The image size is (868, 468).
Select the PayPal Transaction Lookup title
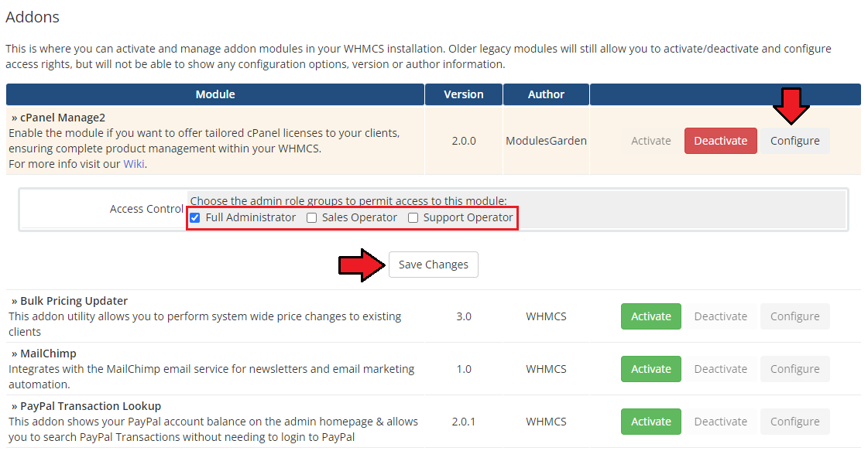(91, 406)
